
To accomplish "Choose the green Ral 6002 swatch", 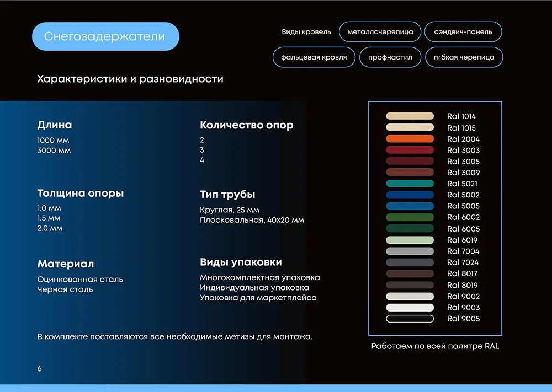I will [x=410, y=217].
